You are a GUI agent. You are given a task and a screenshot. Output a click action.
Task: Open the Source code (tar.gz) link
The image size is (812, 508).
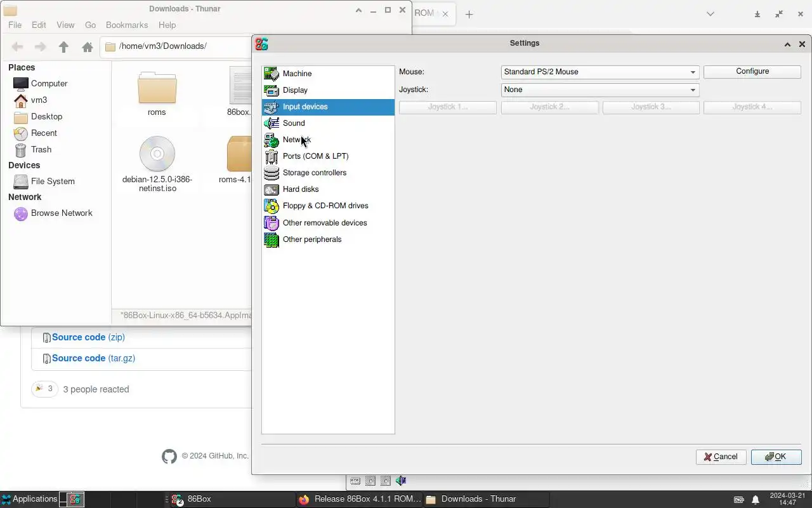click(x=93, y=358)
